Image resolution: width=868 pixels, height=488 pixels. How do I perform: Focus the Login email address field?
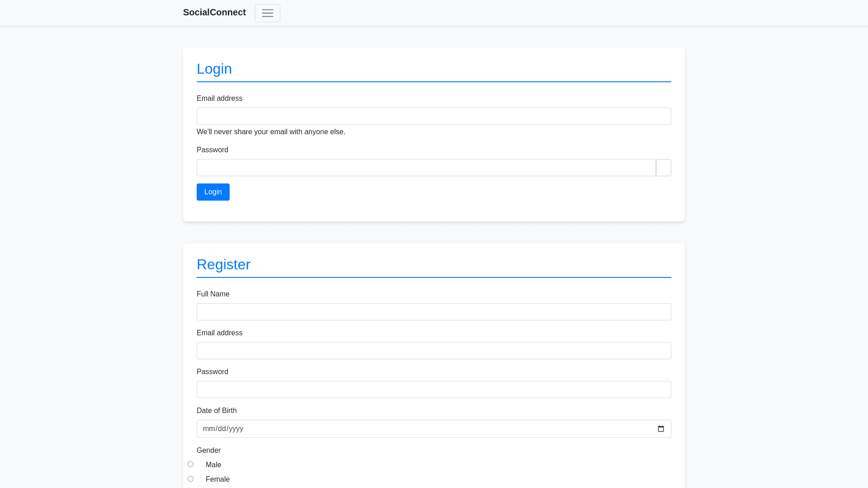pos(434,116)
